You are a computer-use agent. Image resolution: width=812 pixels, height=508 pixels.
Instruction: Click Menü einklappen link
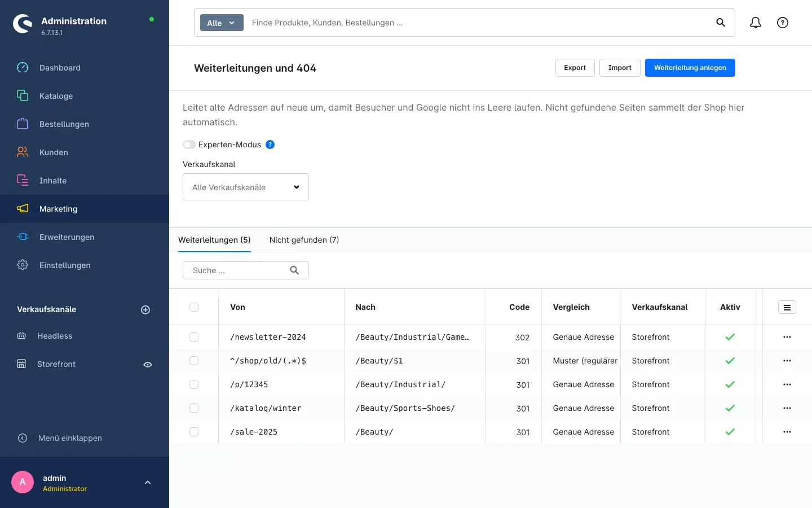pyautogui.click(x=70, y=438)
